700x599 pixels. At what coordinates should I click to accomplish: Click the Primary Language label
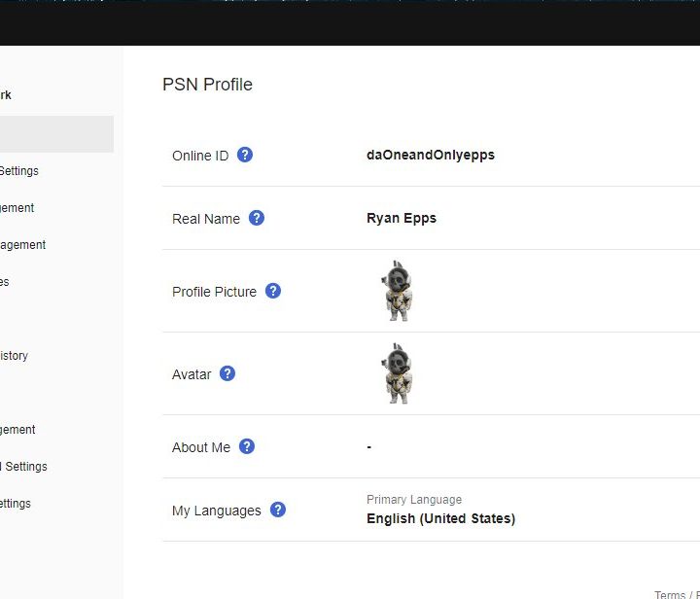pos(414,500)
